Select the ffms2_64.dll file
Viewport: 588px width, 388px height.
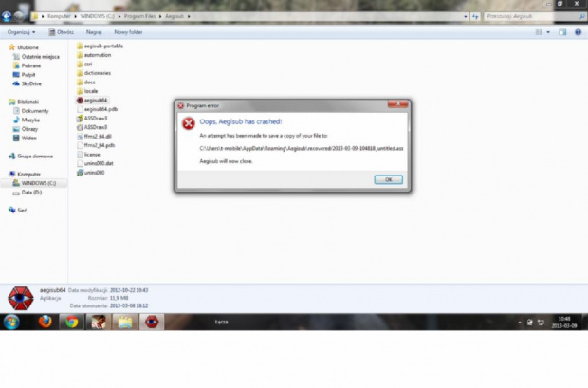[x=94, y=137]
